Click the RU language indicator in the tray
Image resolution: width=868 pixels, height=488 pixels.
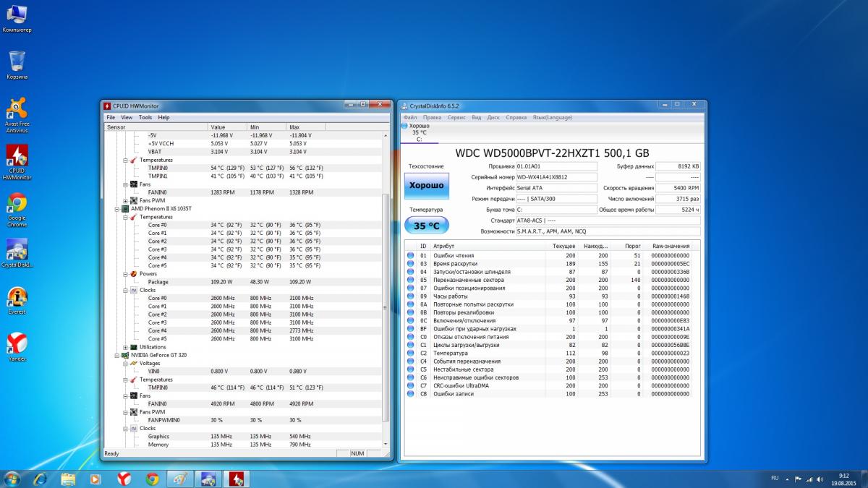tap(775, 479)
